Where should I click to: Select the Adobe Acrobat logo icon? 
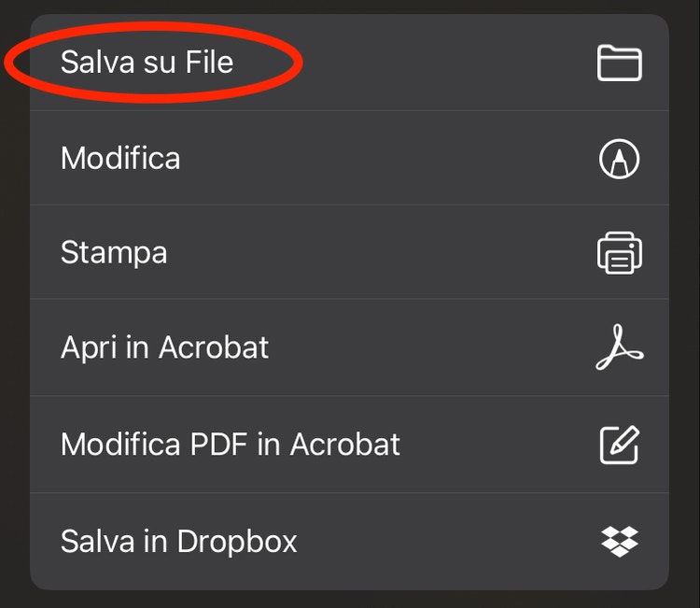[620, 347]
